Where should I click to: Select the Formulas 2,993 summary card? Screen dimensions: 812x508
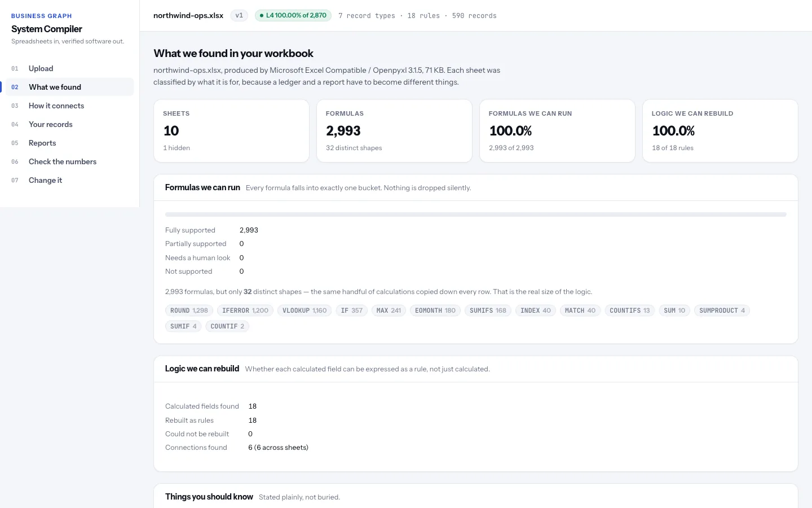point(394,131)
